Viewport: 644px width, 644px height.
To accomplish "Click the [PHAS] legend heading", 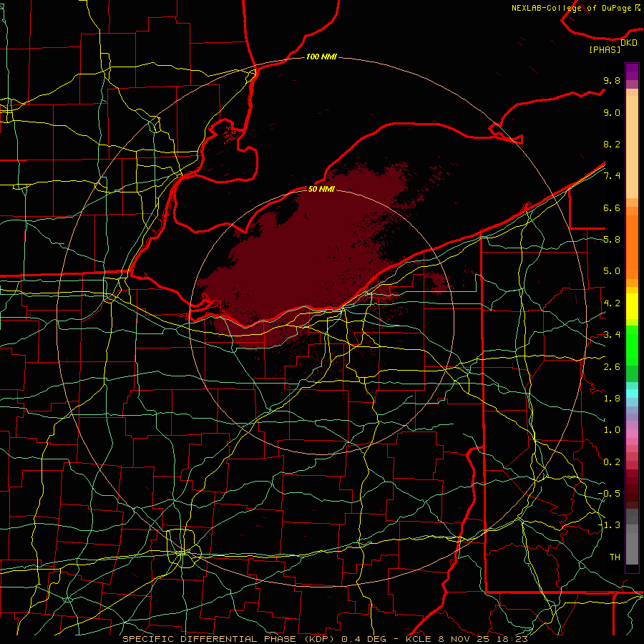I will point(605,50).
